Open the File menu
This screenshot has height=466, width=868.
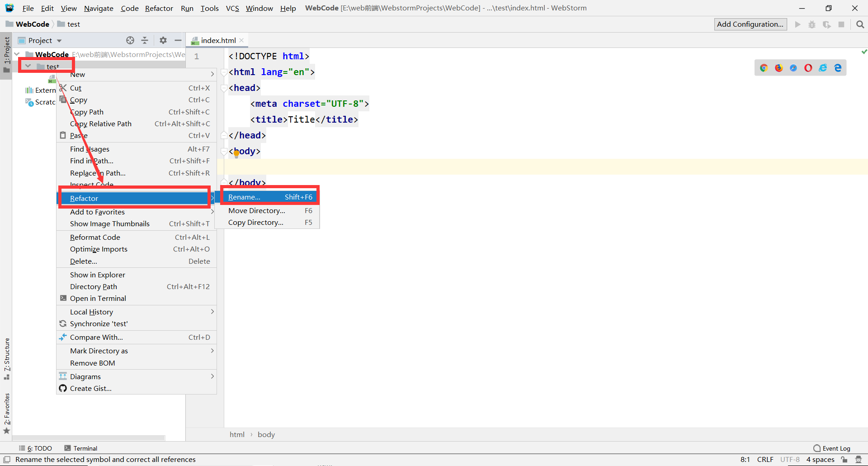28,8
